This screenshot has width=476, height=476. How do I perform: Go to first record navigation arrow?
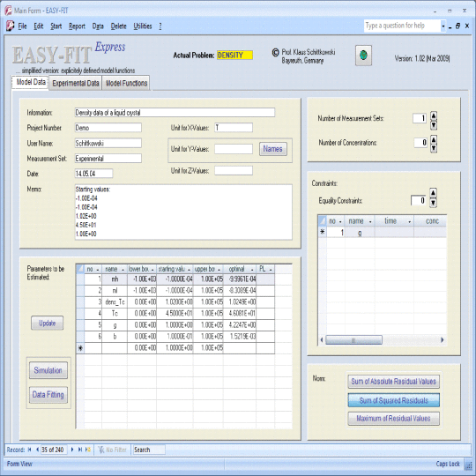pos(29,450)
